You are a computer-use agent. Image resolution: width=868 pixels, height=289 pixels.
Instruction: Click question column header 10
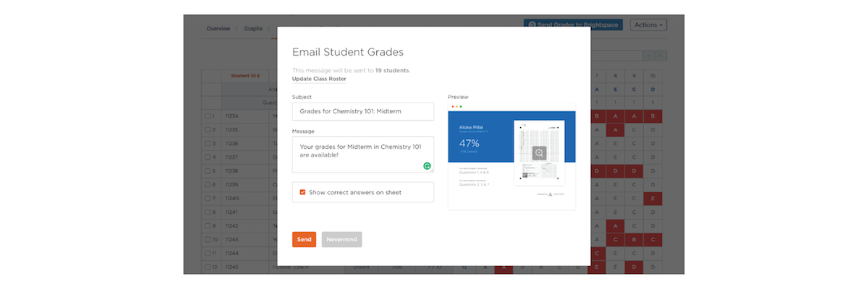click(x=652, y=76)
